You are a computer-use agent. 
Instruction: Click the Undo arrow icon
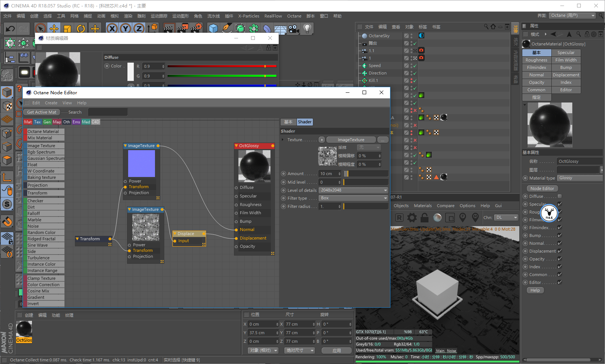[x=10, y=29]
